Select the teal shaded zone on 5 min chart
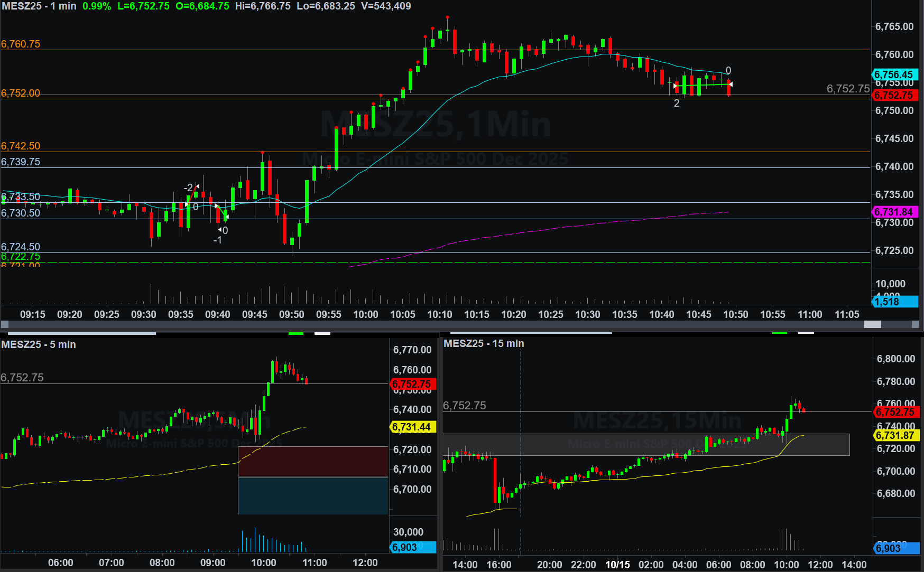Image resolution: width=924 pixels, height=572 pixels. 313,495
